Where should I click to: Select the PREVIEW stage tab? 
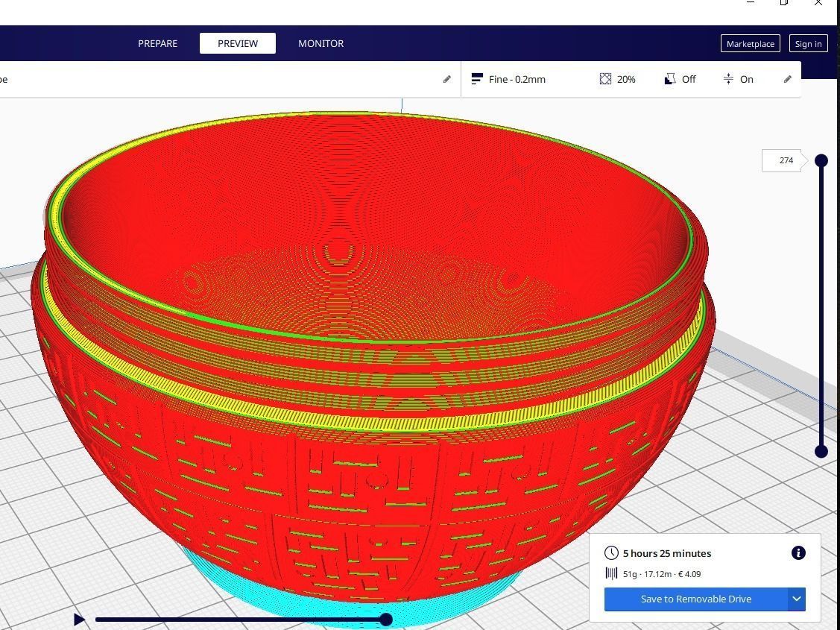point(238,43)
